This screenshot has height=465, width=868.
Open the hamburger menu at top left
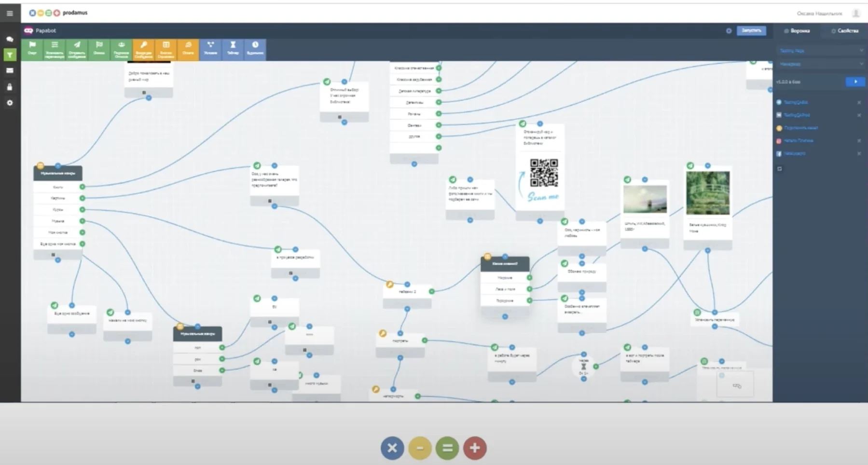pos(10,13)
